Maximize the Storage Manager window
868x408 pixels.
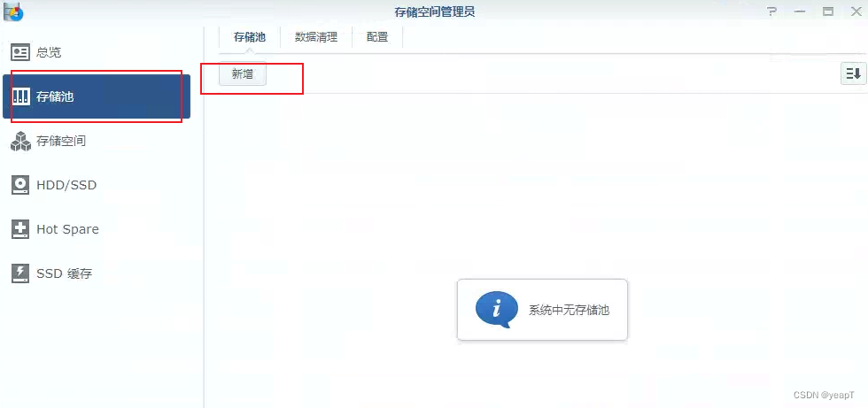click(828, 12)
